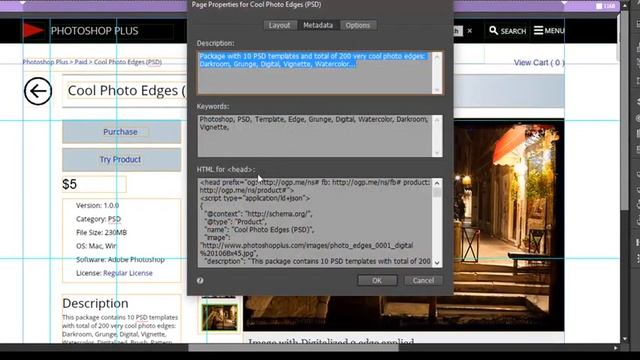Click the Photoshop Plus red logo

(33, 30)
